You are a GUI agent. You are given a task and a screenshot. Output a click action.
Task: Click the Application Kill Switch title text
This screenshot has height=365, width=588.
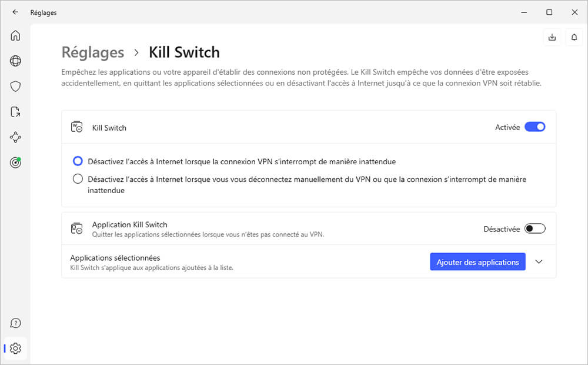pos(130,224)
